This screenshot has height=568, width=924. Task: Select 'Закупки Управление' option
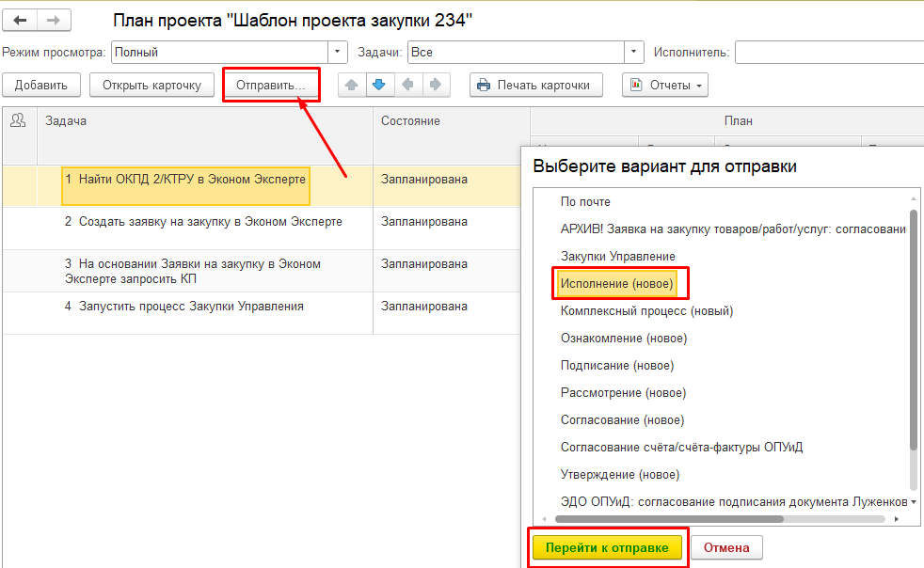click(617, 257)
